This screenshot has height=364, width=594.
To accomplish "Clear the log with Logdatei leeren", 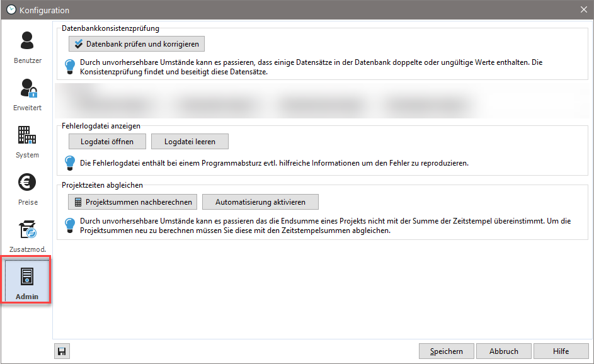I will pos(190,142).
